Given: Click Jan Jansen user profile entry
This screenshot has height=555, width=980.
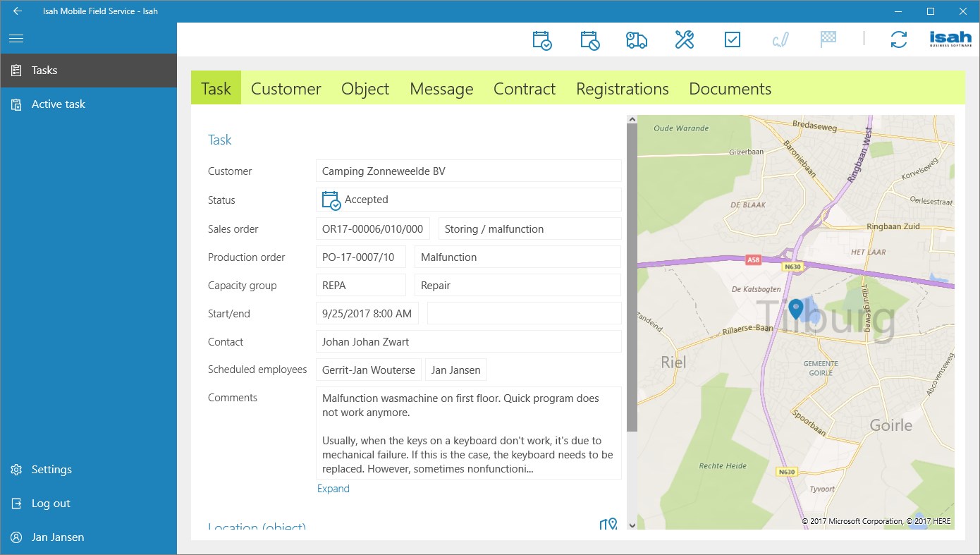Looking at the screenshot, I should [56, 537].
